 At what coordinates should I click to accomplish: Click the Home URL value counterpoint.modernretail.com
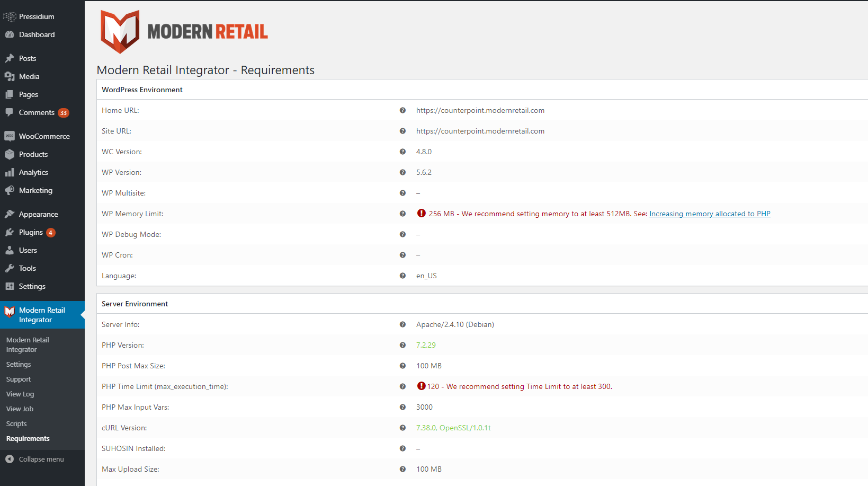[x=480, y=110]
